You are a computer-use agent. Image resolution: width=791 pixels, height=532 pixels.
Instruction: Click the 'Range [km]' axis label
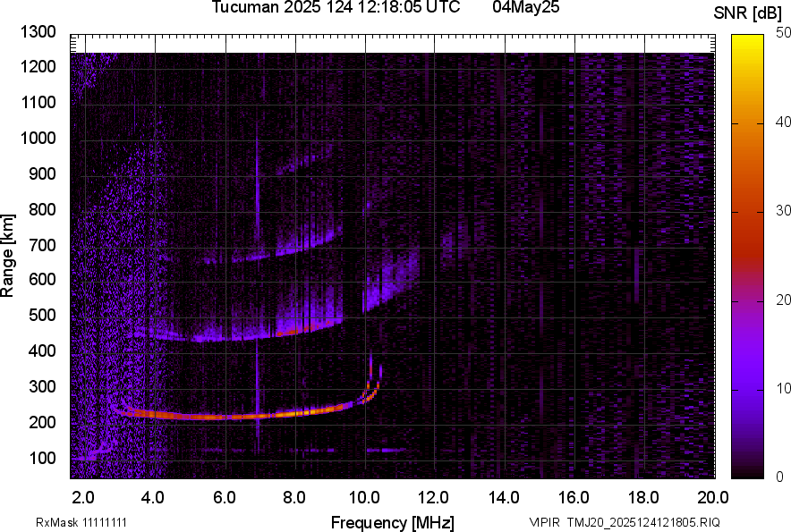pyautogui.click(x=7, y=256)
